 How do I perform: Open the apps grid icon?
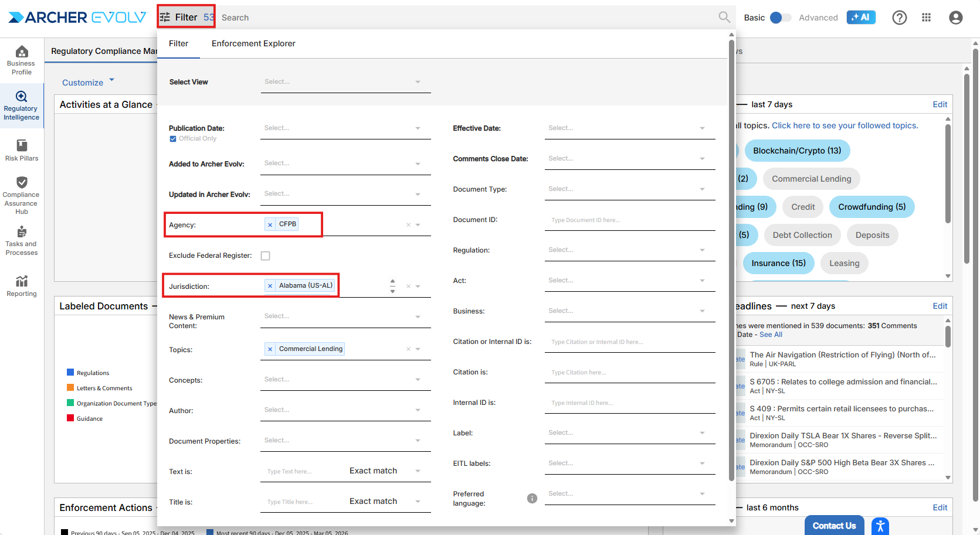tap(926, 18)
